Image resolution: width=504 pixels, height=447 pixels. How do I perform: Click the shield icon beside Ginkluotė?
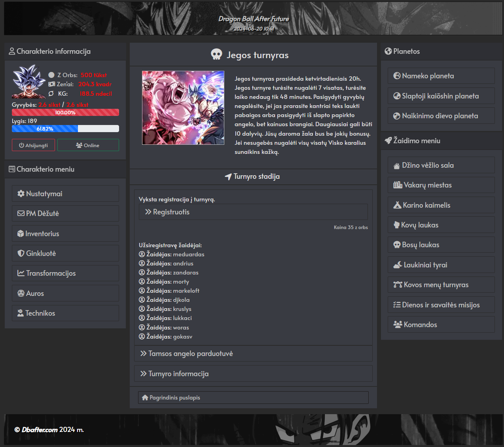21,254
